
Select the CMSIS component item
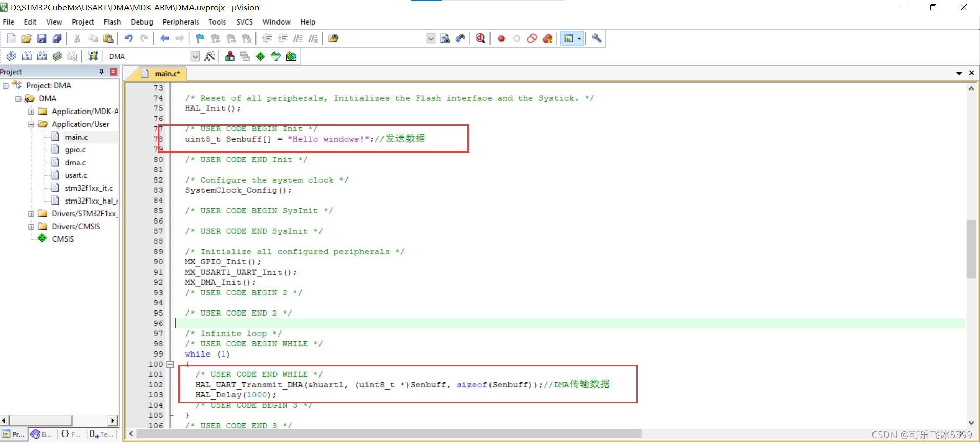tap(62, 239)
